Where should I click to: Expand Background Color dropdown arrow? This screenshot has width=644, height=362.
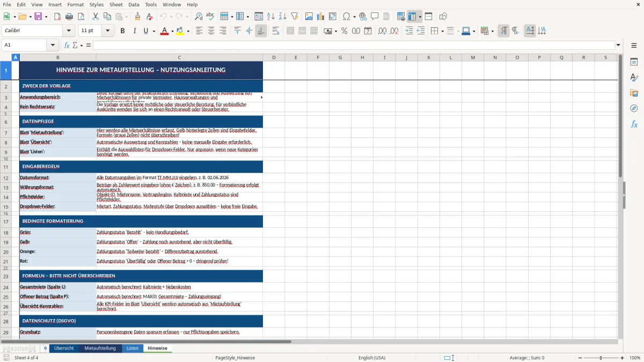pyautogui.click(x=188, y=31)
